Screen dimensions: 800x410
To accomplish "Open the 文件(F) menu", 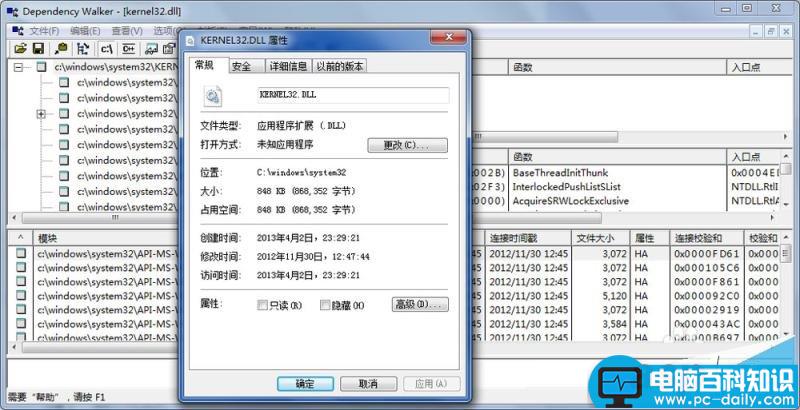I will click(x=44, y=31).
